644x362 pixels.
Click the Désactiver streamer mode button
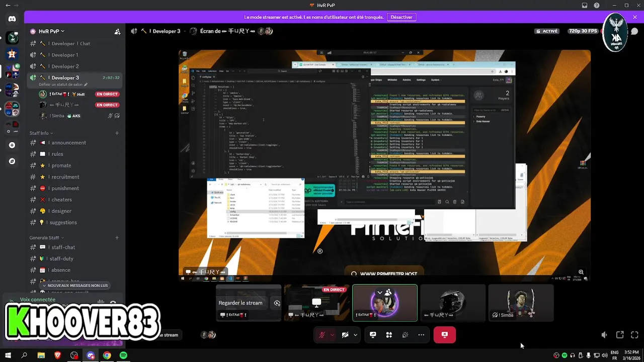[x=401, y=17]
